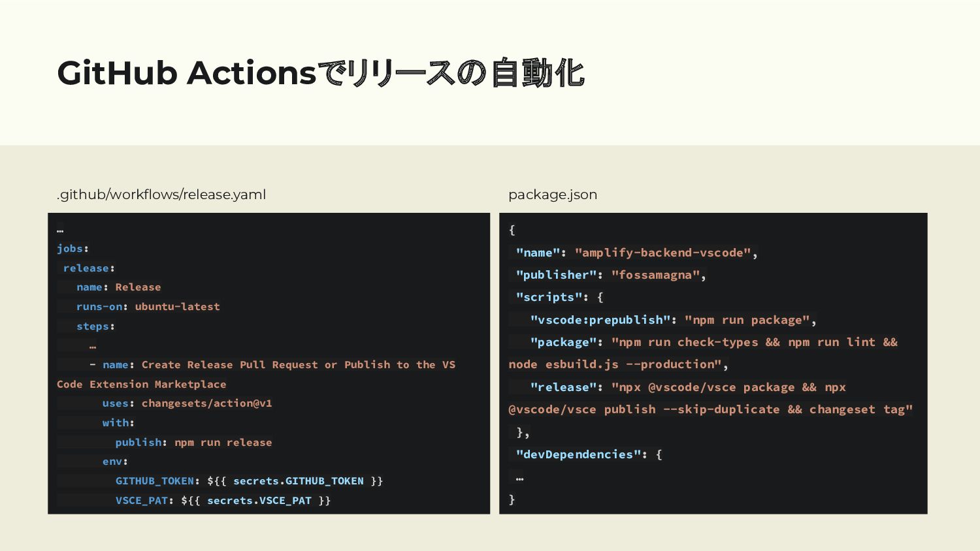This screenshot has width=980, height=551.
Task: Click the package script key
Action: coord(563,342)
